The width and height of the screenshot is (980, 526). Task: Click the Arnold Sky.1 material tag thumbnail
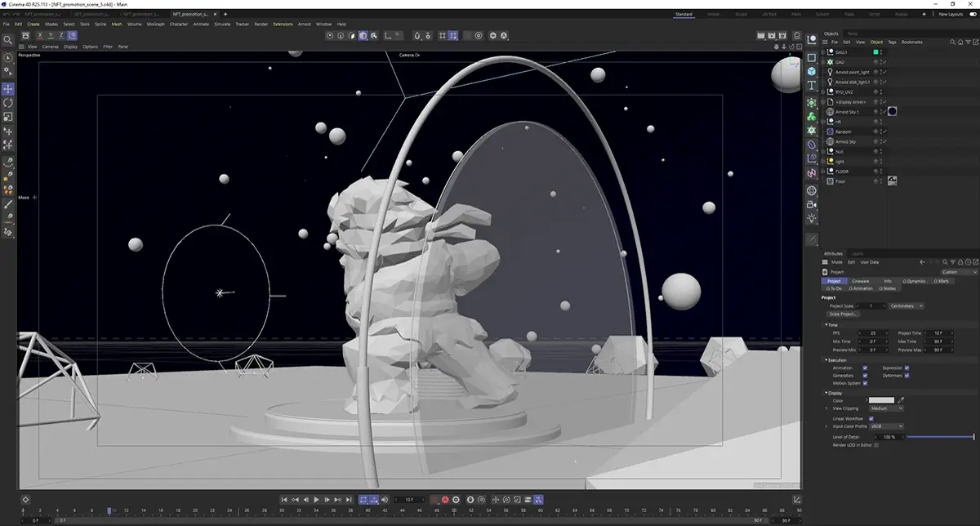[x=893, y=112]
